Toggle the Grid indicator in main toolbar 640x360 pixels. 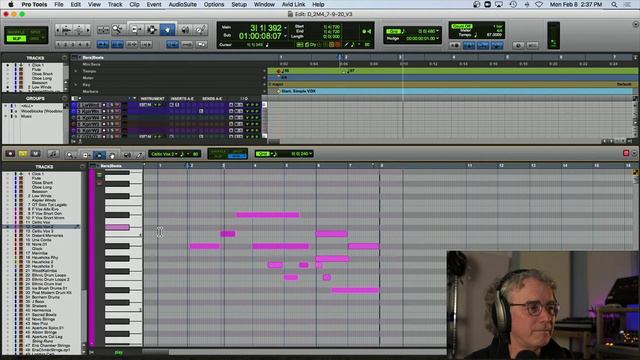pos(393,31)
